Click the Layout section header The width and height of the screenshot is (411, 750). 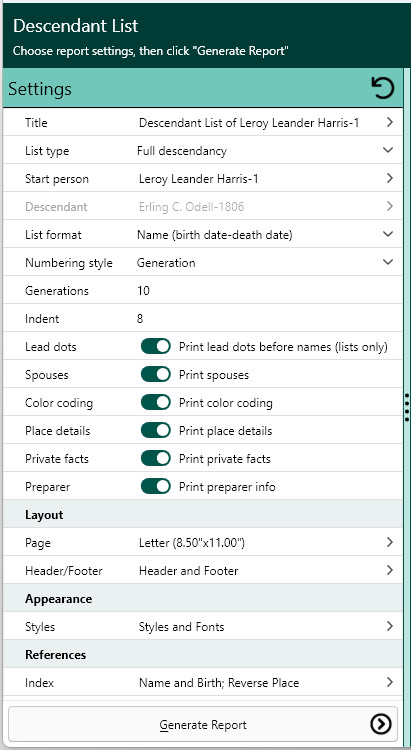point(44,515)
